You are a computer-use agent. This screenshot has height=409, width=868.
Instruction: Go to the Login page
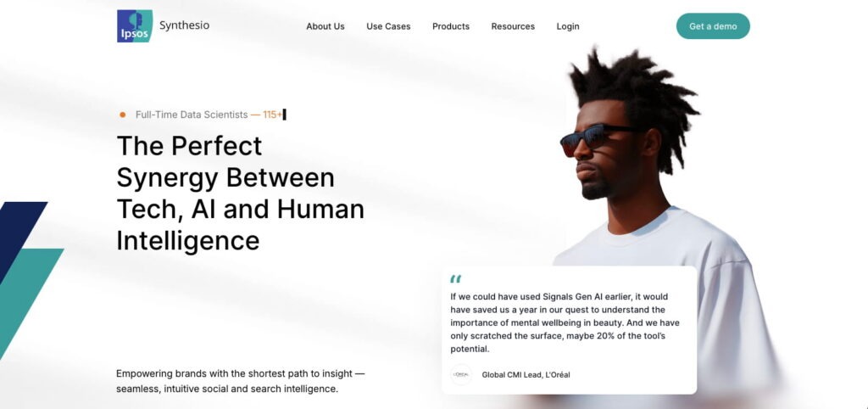pos(568,26)
